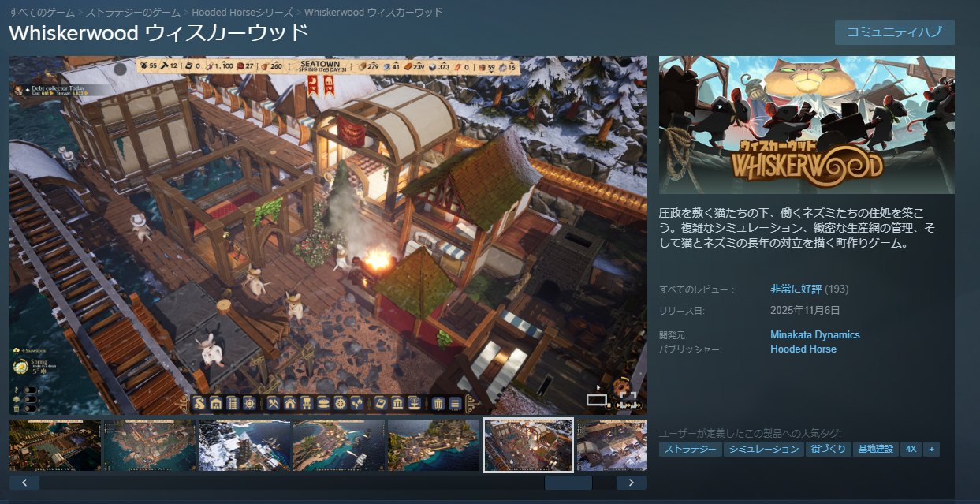
Task: Click the left arrow under the screenshot strip
Action: (24, 483)
